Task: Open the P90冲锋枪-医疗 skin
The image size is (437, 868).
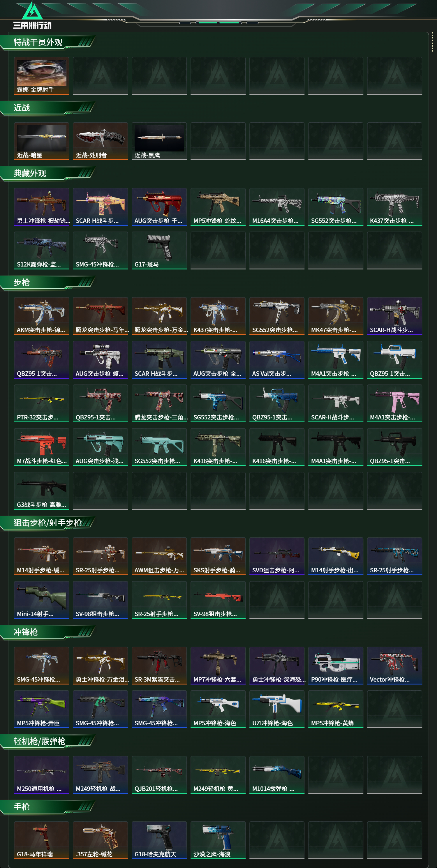Action: pos(336,666)
